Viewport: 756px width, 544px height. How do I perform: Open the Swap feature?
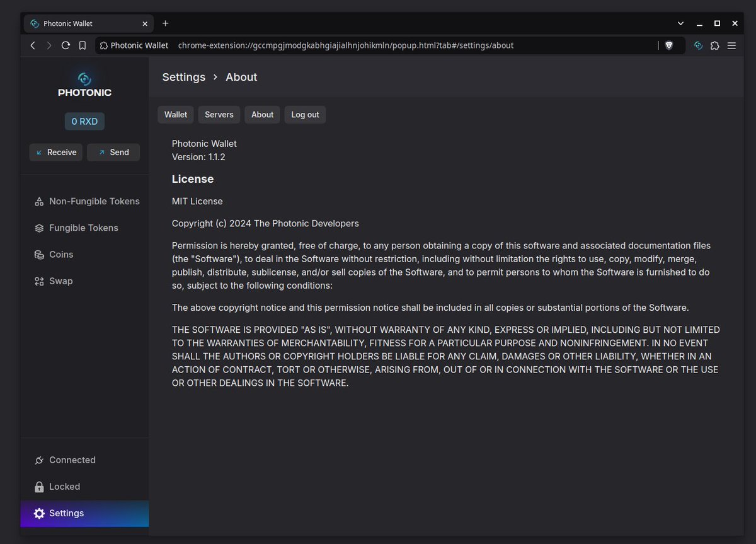click(x=39, y=281)
